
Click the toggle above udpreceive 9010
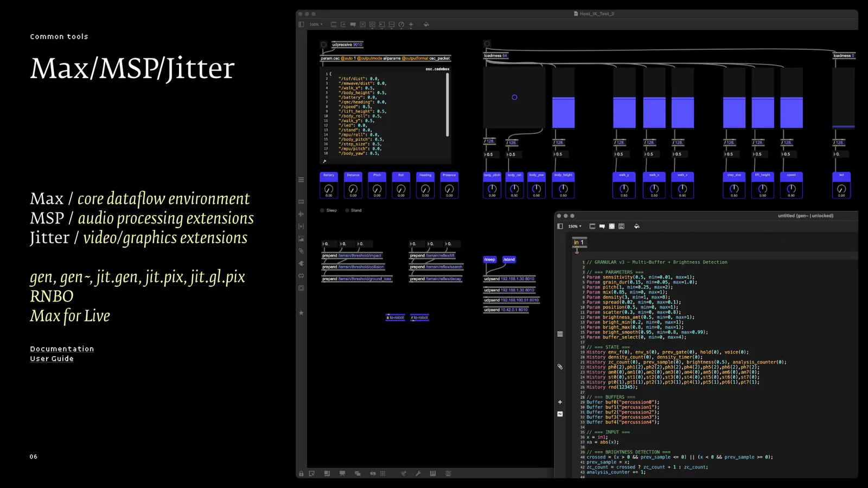[324, 44]
